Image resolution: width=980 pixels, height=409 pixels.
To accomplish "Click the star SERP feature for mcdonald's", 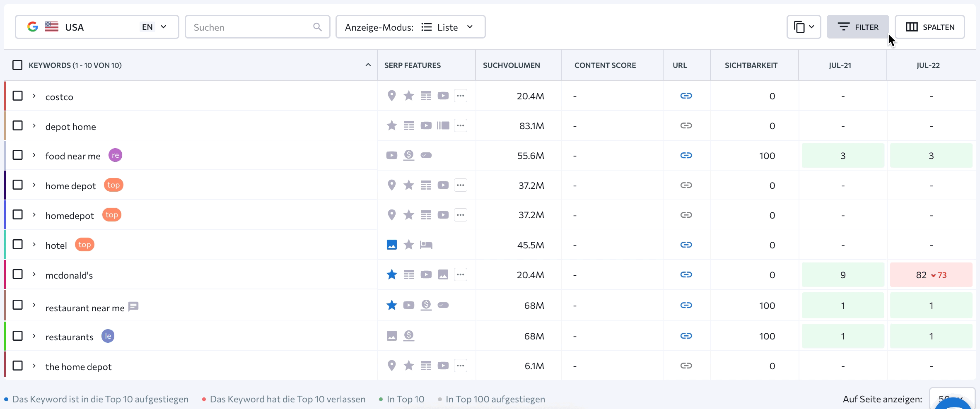I will pos(391,274).
